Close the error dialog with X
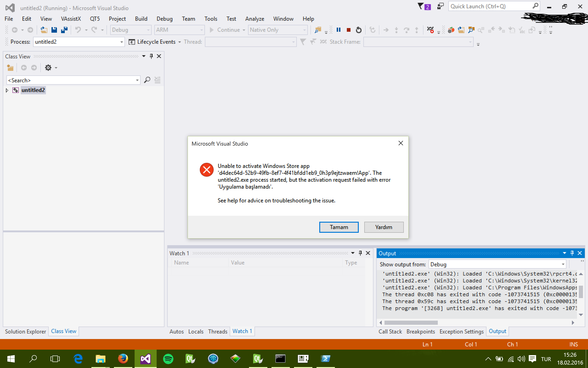 (401, 143)
